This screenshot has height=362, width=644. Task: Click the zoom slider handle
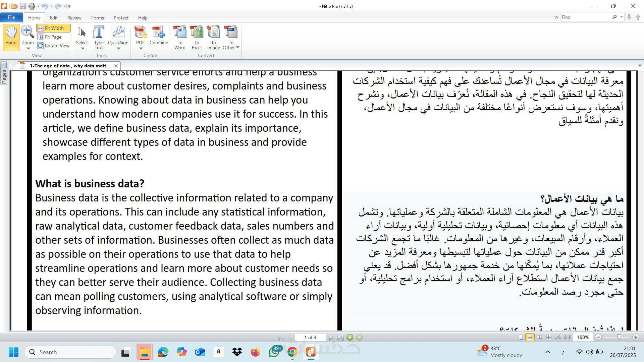619,337
